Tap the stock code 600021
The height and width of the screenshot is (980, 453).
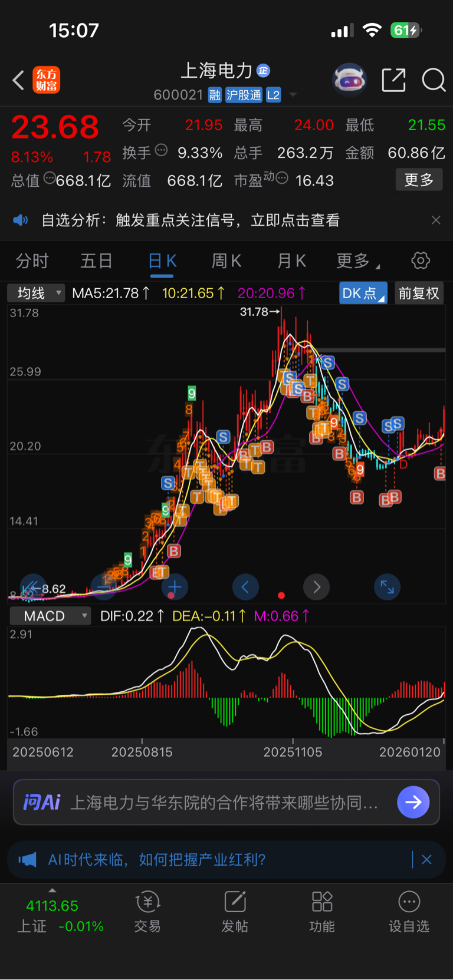point(178,95)
